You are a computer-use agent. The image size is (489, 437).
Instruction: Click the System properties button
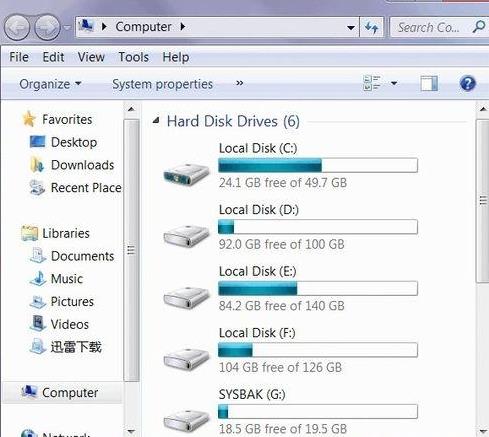[162, 84]
